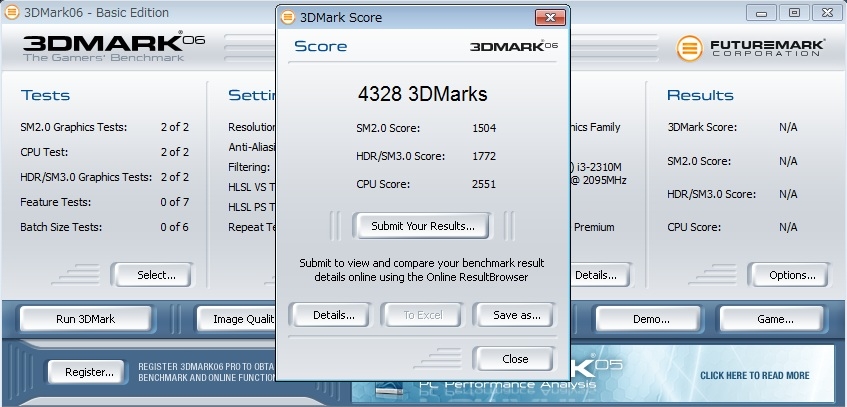Click the To Excel button

click(422, 315)
